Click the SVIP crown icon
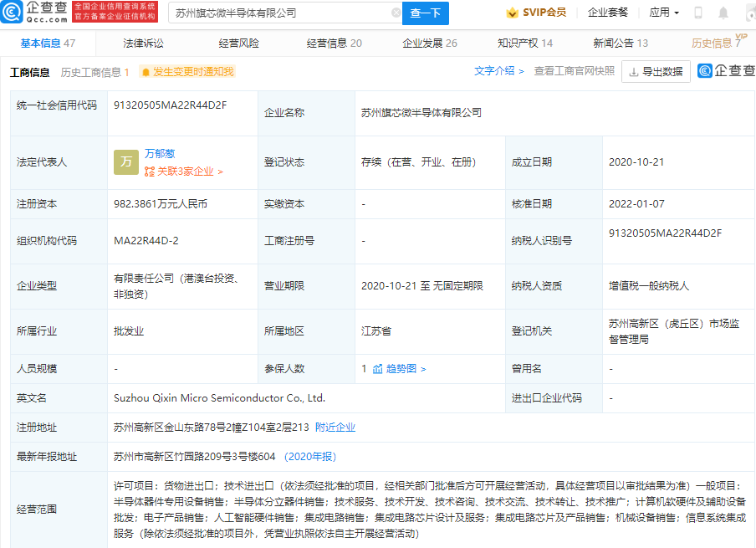 click(512, 13)
